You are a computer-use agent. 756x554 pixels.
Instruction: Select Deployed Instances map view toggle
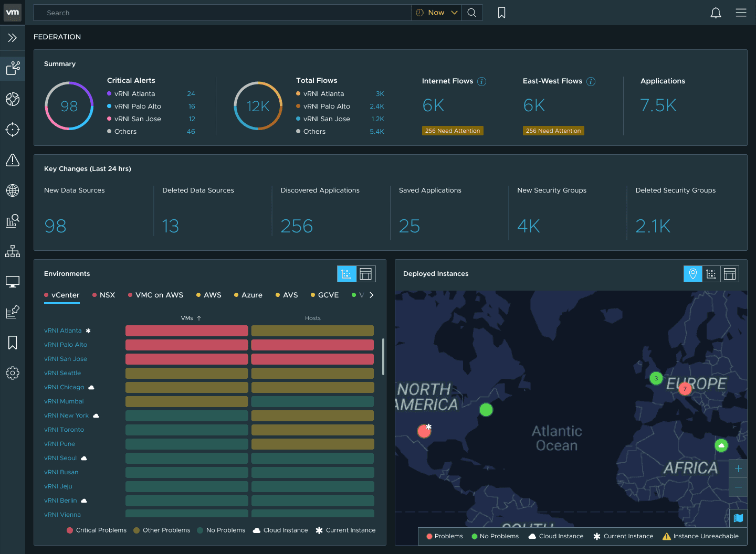[693, 274]
